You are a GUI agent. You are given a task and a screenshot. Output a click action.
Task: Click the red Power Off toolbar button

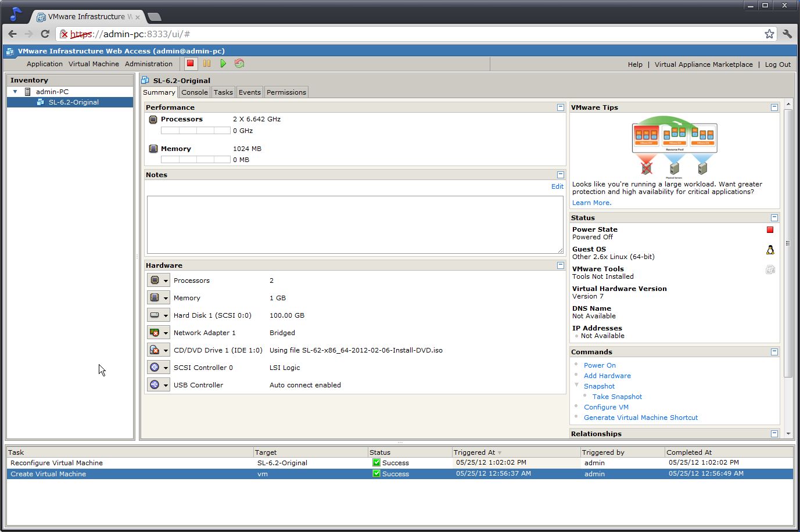tap(190, 63)
